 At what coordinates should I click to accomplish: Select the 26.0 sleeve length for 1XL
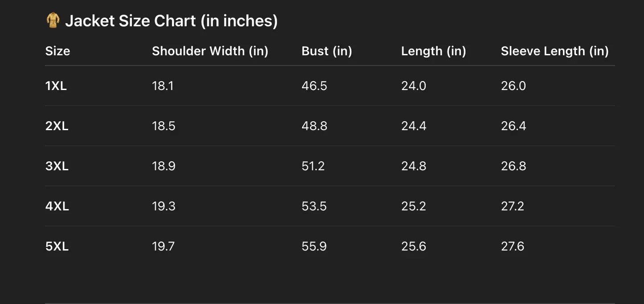tap(513, 86)
